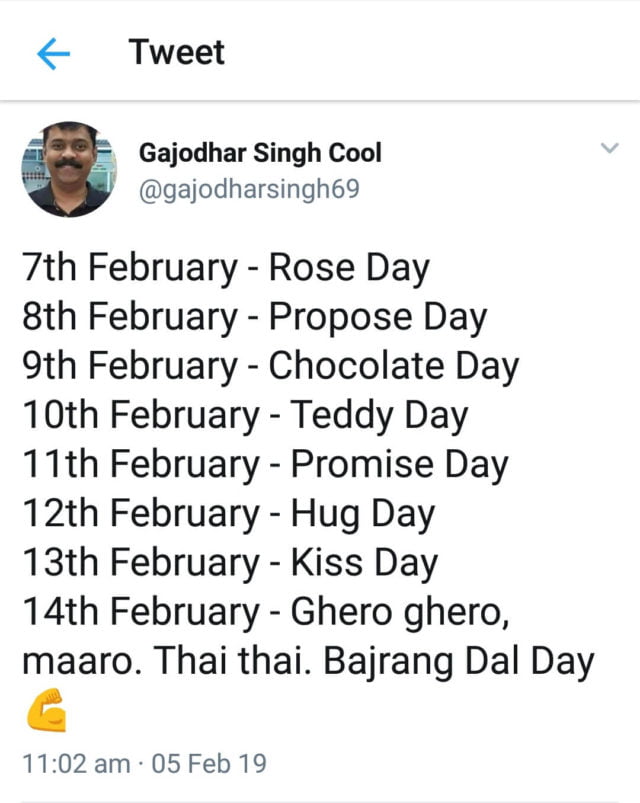This screenshot has width=640, height=803.
Task: Click the 12th February Hug Day line
Action: click(x=228, y=514)
